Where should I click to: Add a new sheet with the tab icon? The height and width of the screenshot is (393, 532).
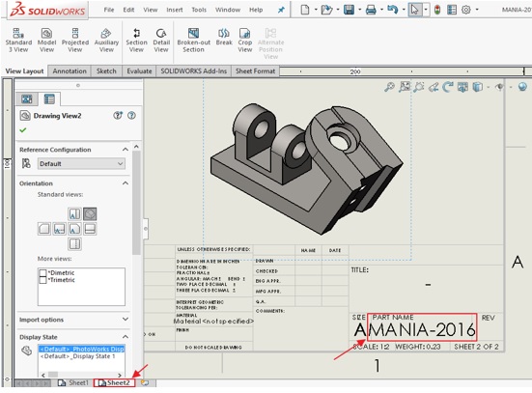(x=145, y=382)
